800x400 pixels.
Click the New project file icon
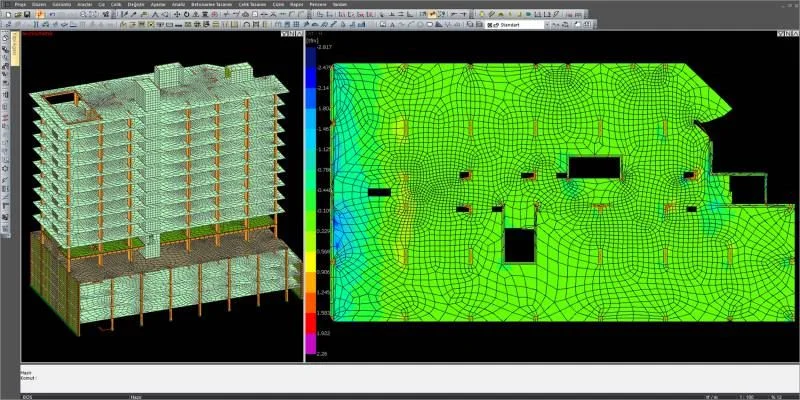9,14
